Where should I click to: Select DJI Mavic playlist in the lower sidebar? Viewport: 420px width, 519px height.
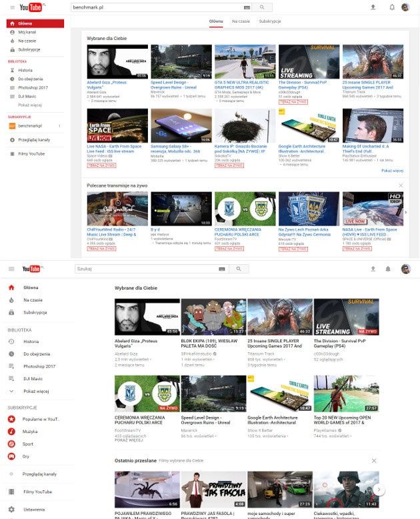33,379
